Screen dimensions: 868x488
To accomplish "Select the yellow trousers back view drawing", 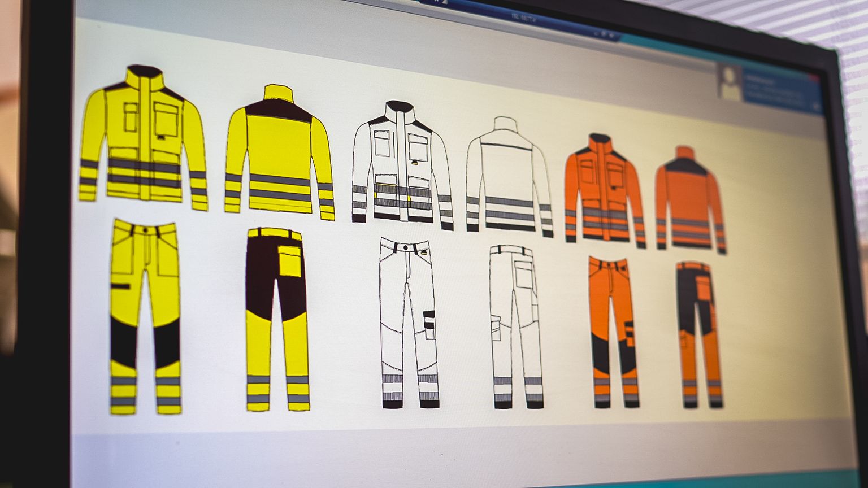I will pos(277,319).
